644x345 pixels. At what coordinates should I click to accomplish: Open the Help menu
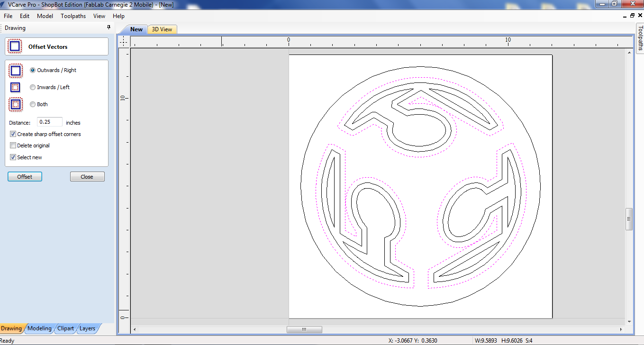pyautogui.click(x=118, y=16)
